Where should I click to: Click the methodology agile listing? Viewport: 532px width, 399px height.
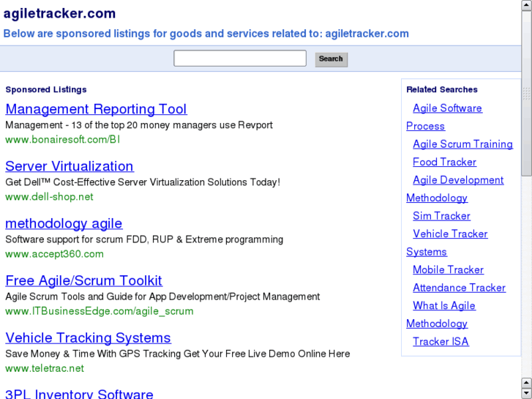coord(64,223)
